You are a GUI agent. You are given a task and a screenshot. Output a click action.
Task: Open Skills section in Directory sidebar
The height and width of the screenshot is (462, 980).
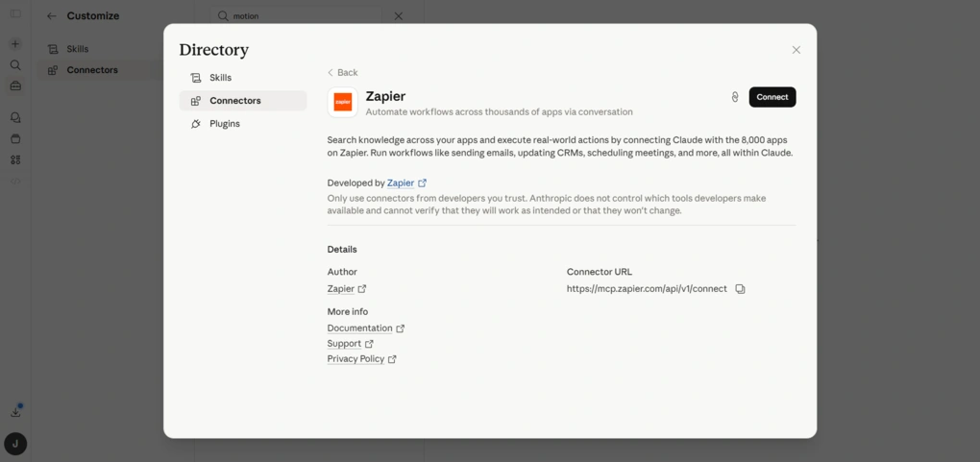tap(242, 78)
